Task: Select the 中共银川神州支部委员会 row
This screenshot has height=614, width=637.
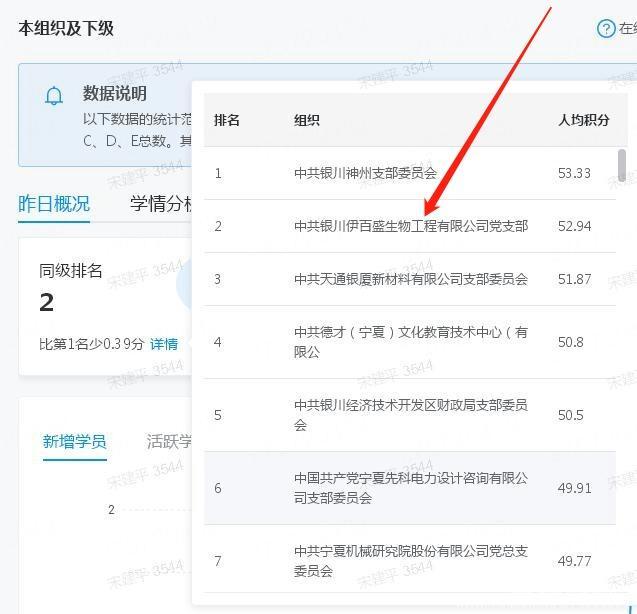Action: coord(365,173)
